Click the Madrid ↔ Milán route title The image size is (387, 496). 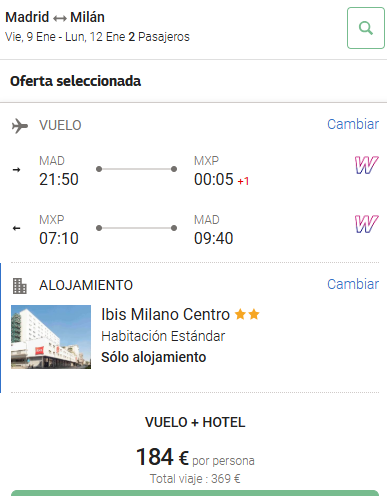[x=55, y=17]
